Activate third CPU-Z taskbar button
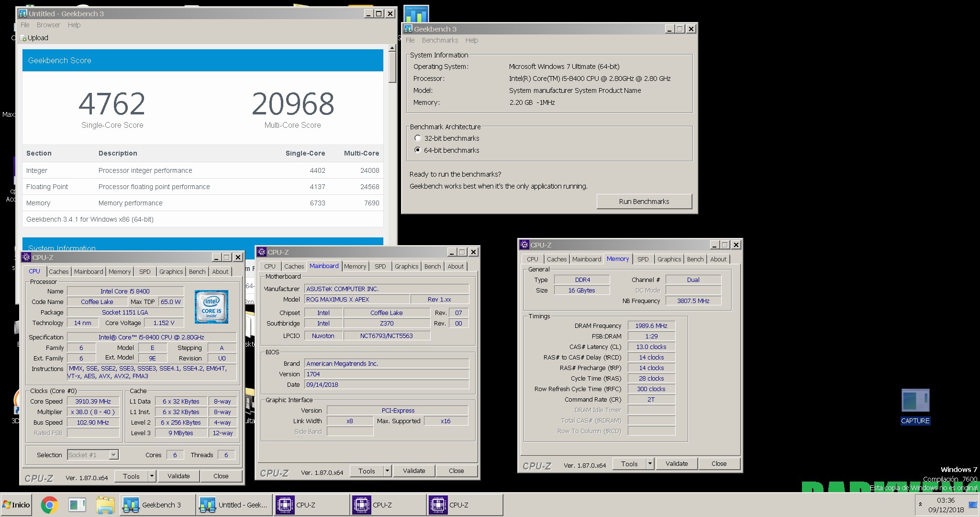 point(465,505)
